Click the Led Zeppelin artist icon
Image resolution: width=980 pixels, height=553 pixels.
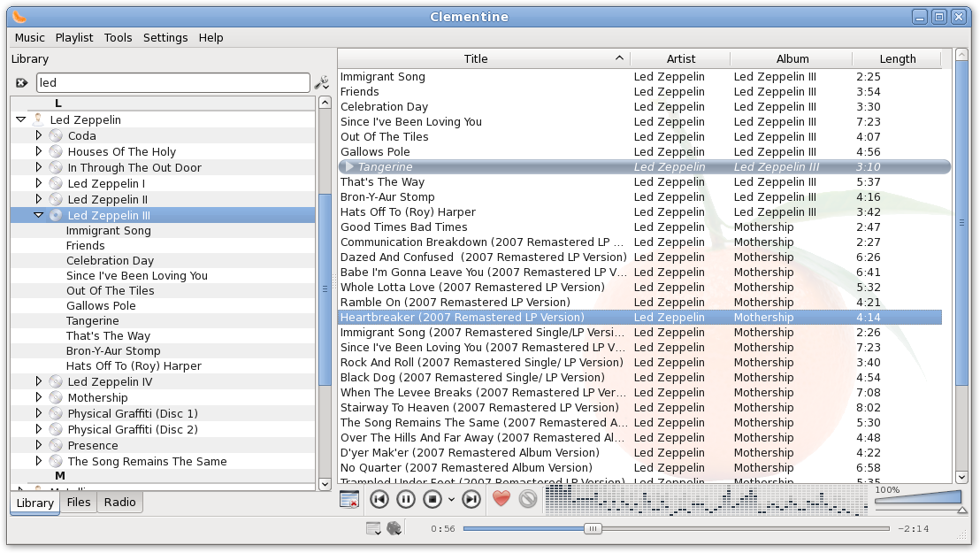click(x=38, y=119)
